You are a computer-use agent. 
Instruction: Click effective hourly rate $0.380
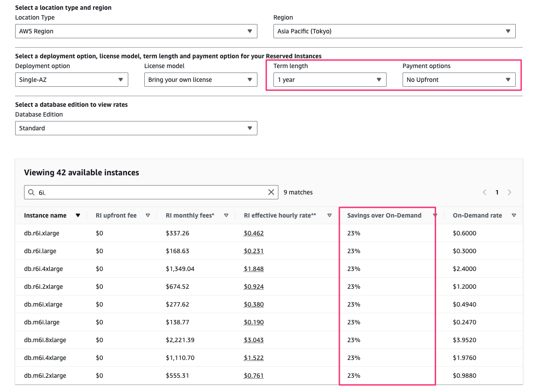[253, 304]
